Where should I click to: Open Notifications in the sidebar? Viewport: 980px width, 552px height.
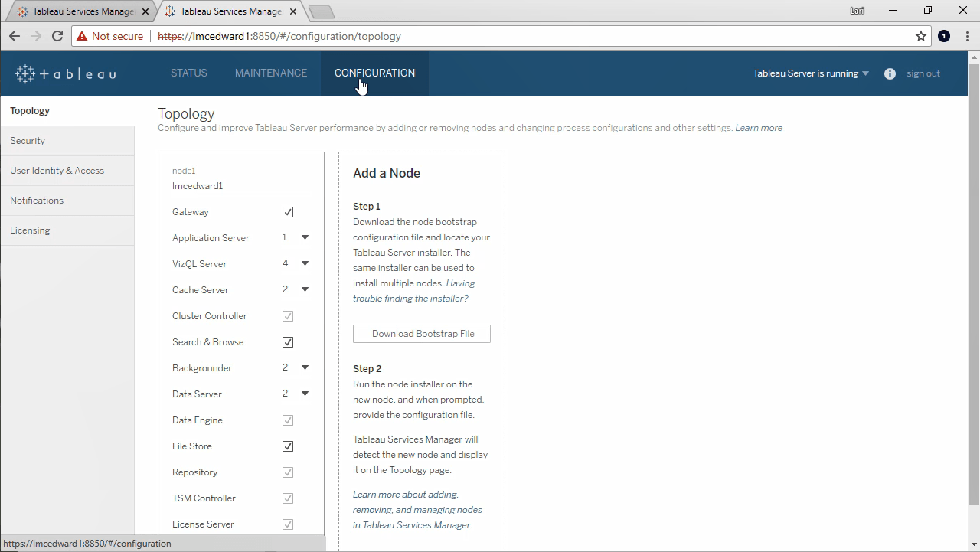[x=67, y=201]
